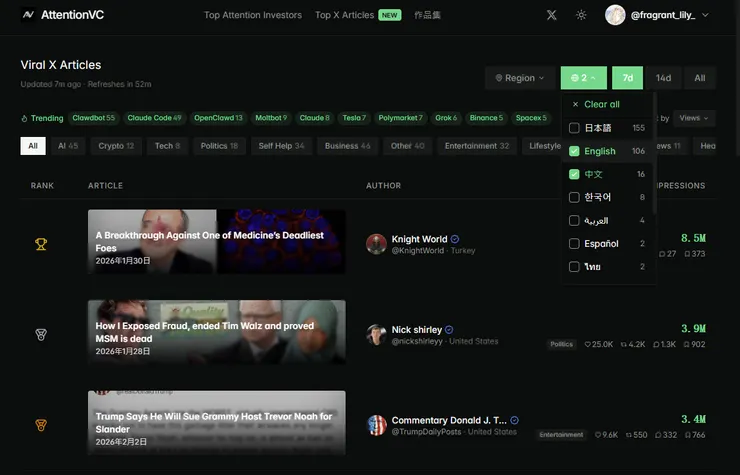Click the bronze medal rank icon
This screenshot has width=740, height=475.
[x=41, y=425]
